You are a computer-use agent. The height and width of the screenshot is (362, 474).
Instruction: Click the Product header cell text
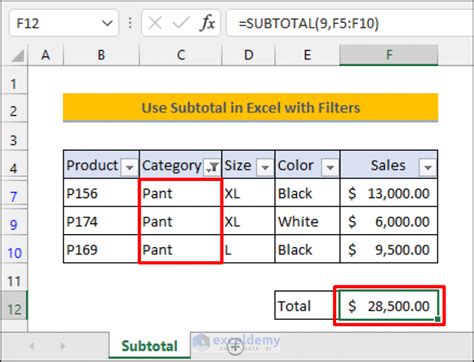pyautogui.click(x=92, y=165)
